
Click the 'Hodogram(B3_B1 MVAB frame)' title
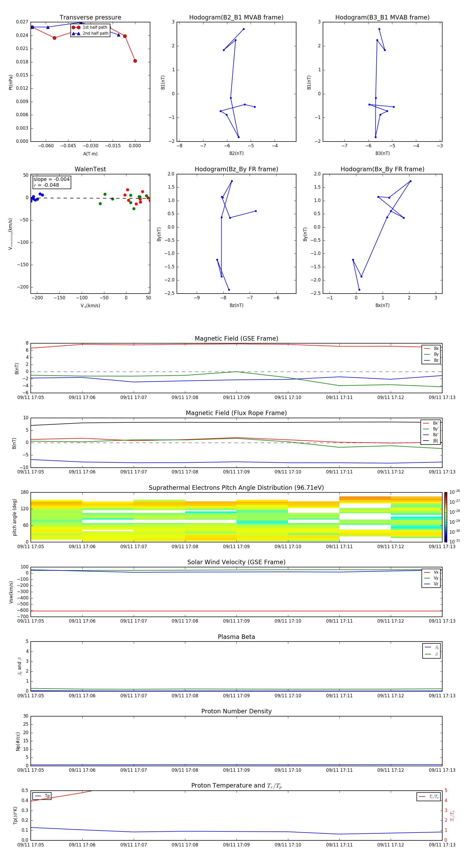tap(382, 17)
